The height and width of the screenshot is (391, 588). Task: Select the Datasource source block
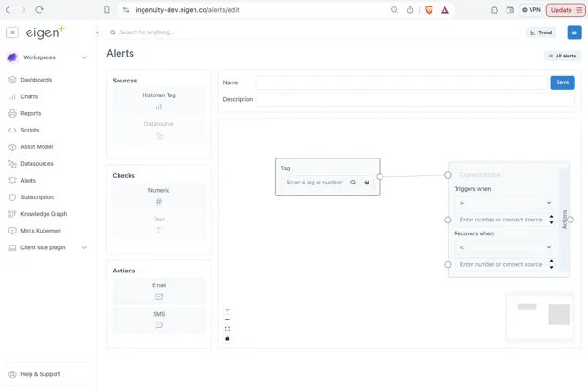[x=159, y=130]
